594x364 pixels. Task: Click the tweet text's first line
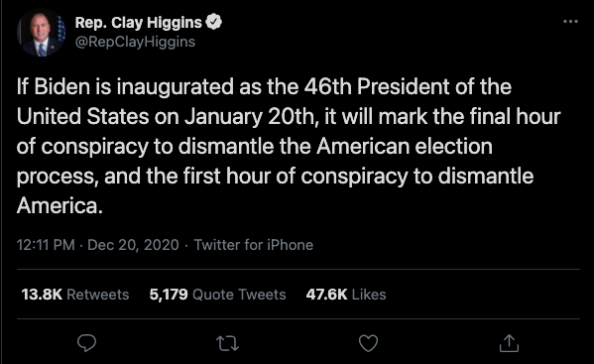coord(264,87)
